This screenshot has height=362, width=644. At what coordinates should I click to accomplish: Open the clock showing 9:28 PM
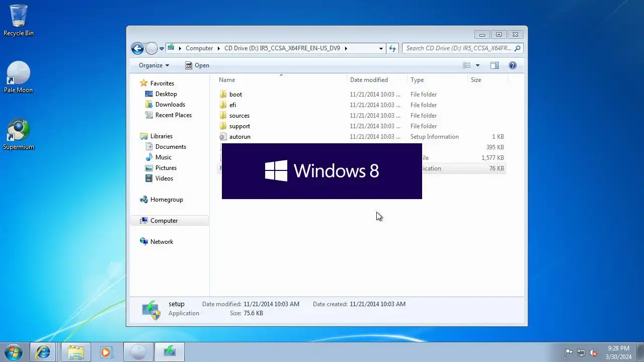pos(618,352)
